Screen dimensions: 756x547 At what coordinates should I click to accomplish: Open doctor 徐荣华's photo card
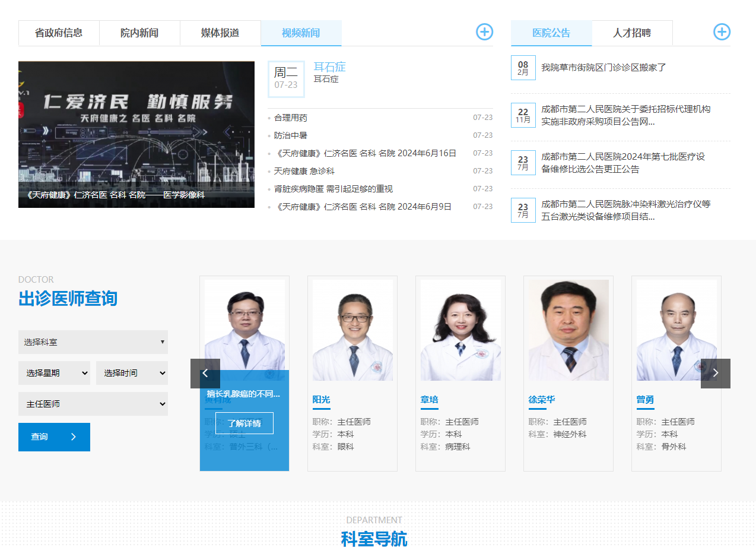(x=568, y=330)
